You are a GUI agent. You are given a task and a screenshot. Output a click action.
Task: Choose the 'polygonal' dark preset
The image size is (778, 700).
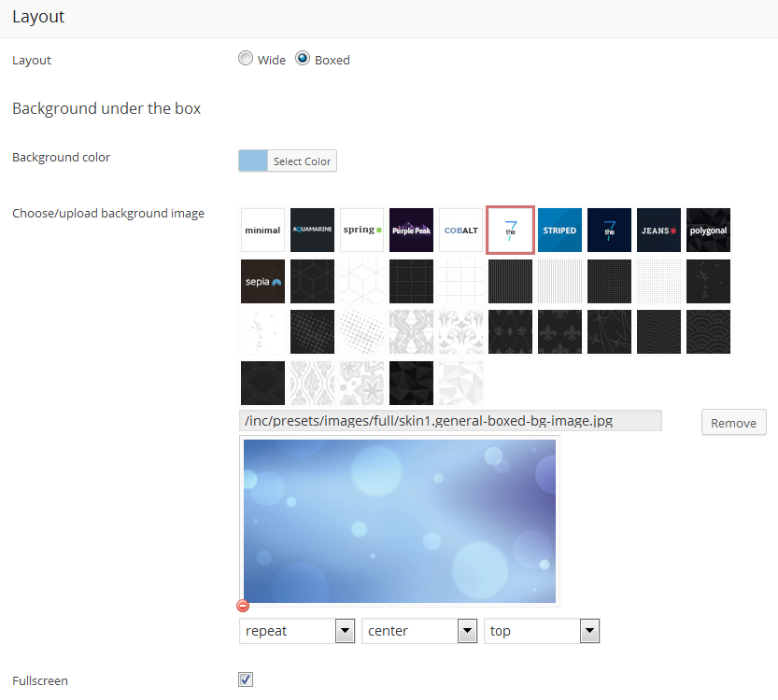pyautogui.click(x=708, y=230)
